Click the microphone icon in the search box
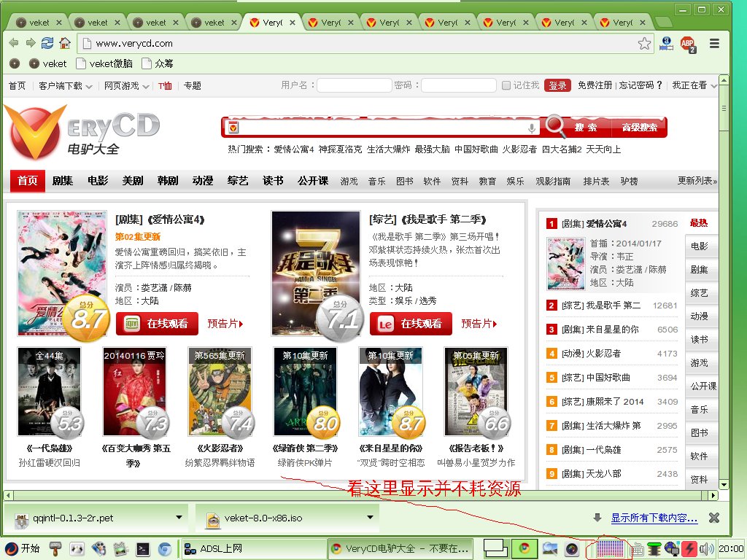 (x=532, y=128)
